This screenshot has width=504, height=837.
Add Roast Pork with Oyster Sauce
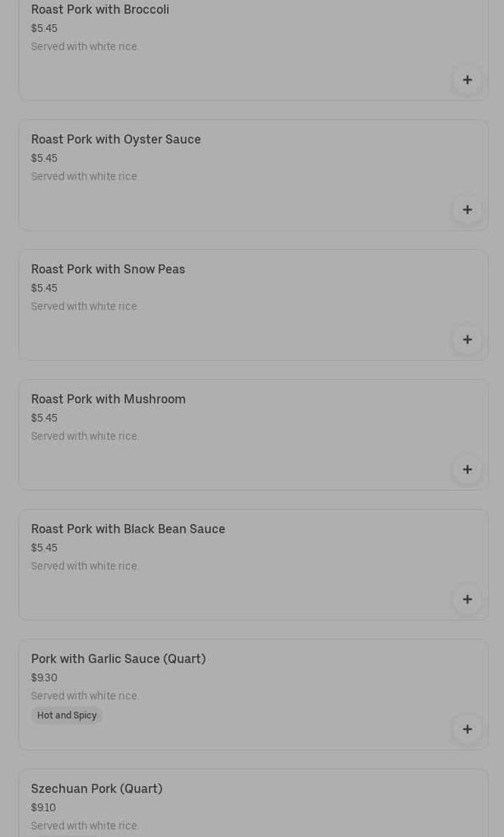(x=467, y=210)
